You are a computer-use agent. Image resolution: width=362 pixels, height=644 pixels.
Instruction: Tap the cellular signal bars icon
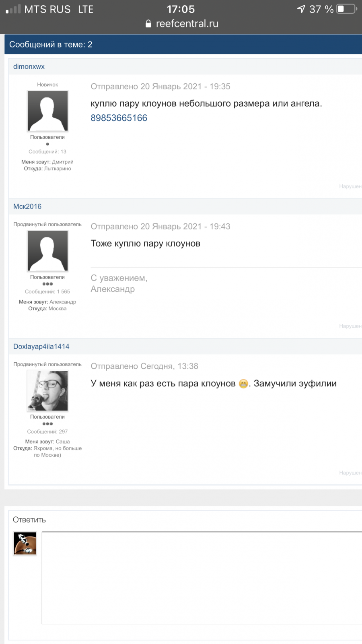[x=13, y=9]
